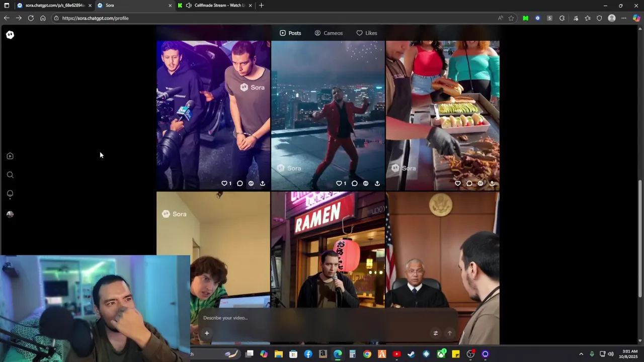Open browser profile account icon
644x362 pixels.
point(612,18)
